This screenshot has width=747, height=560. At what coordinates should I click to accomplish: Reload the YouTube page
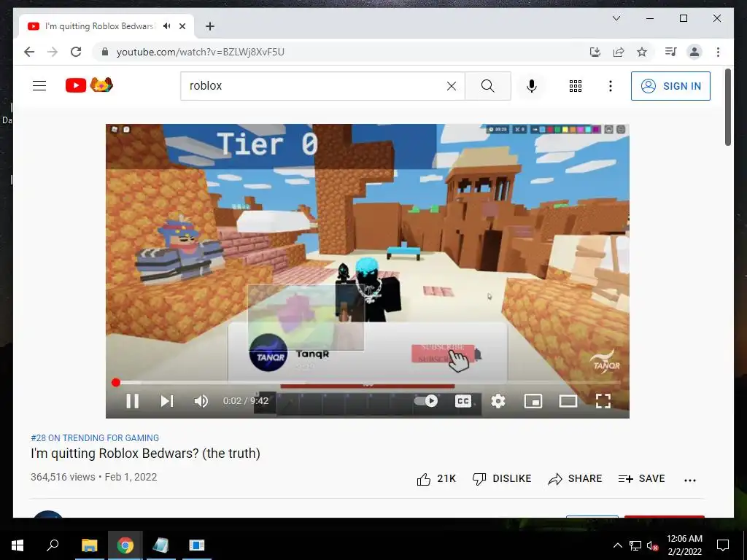(76, 52)
